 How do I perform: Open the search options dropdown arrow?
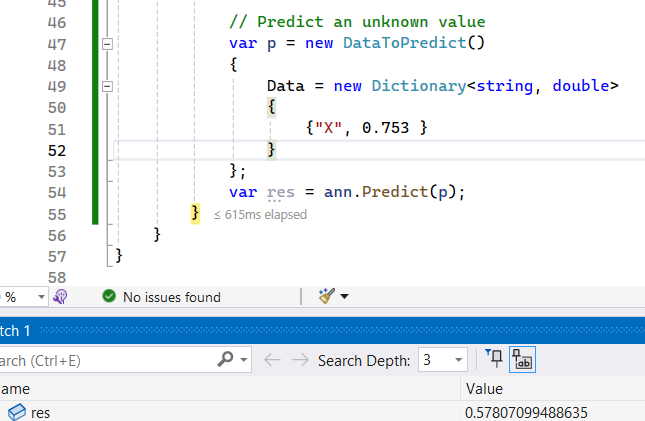pos(244,360)
